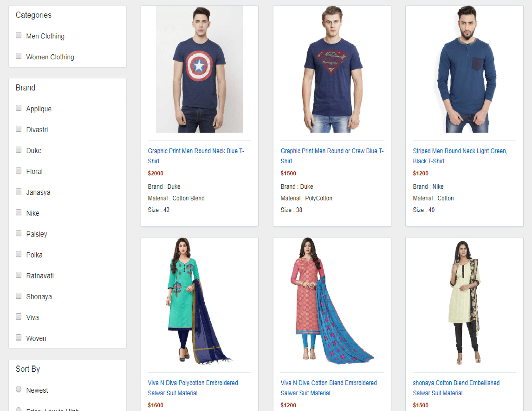Click the pink Salwar Suit product image
The width and height of the screenshot is (532, 411).
(332, 303)
